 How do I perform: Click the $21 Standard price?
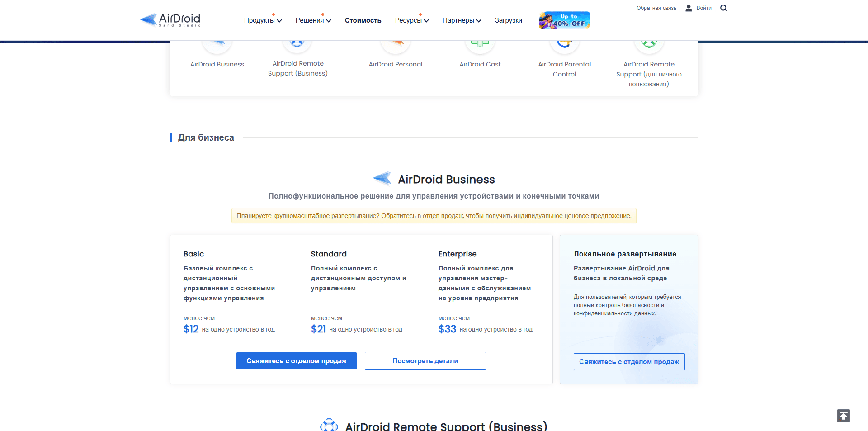[x=319, y=329]
